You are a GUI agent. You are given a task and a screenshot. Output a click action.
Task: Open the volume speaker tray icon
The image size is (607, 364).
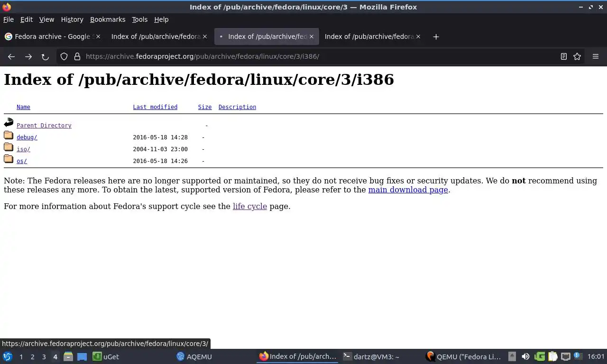(x=525, y=356)
